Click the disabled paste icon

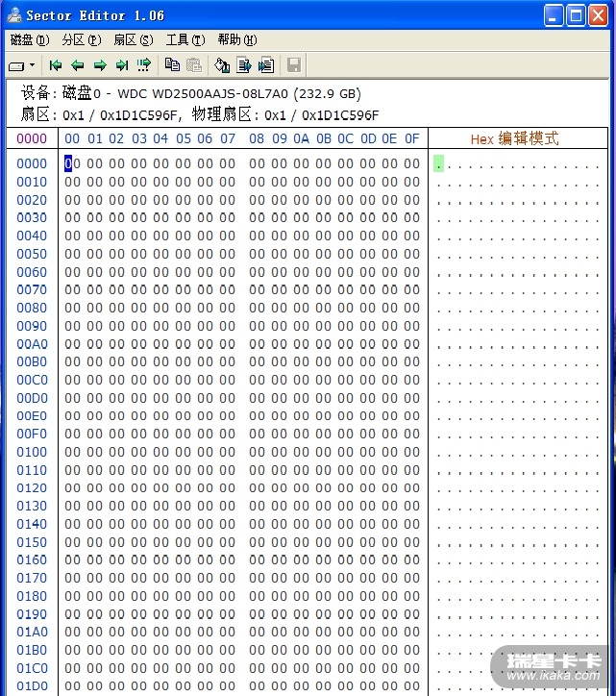[x=194, y=65]
